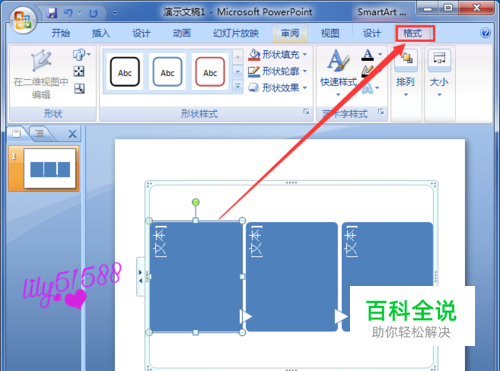Apply the black outline Abc shape style
The height and width of the screenshot is (371, 500).
pyautogui.click(x=125, y=72)
